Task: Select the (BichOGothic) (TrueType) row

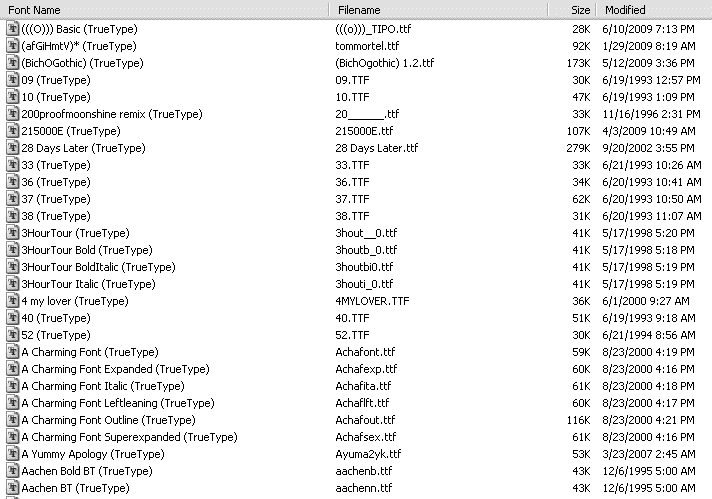Action: (356, 63)
